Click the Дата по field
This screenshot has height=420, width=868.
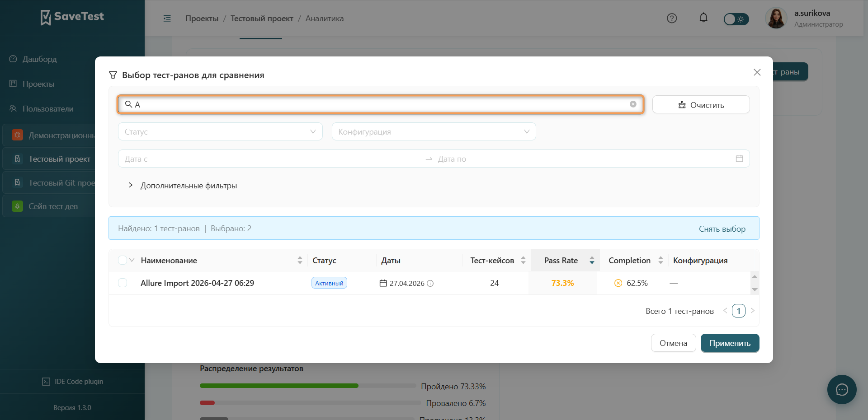[583, 159]
